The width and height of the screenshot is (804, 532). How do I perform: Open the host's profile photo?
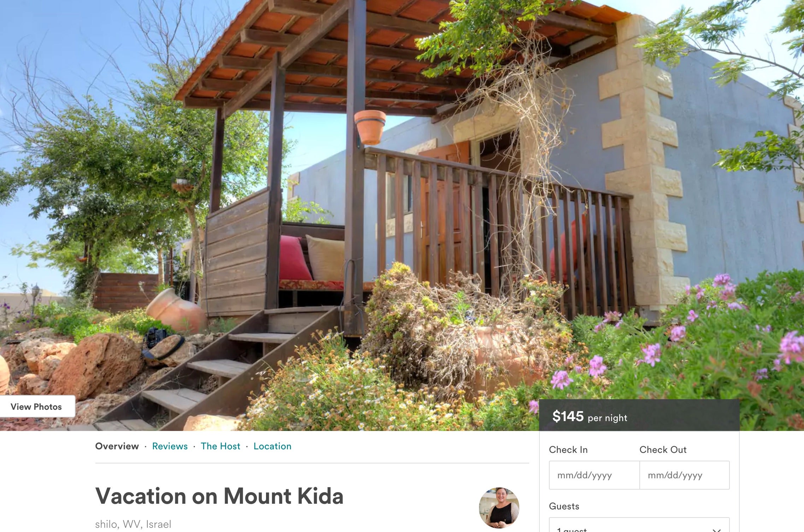(499, 508)
